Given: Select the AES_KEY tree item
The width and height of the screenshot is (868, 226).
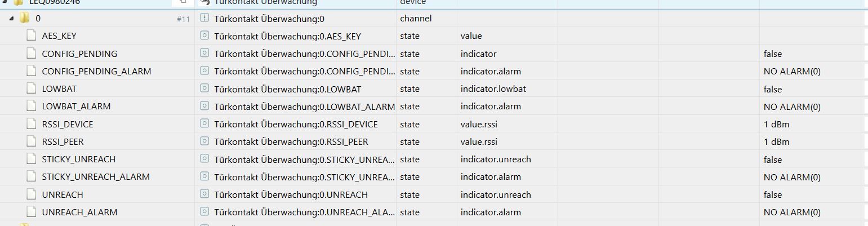Looking at the screenshot, I should [x=59, y=36].
